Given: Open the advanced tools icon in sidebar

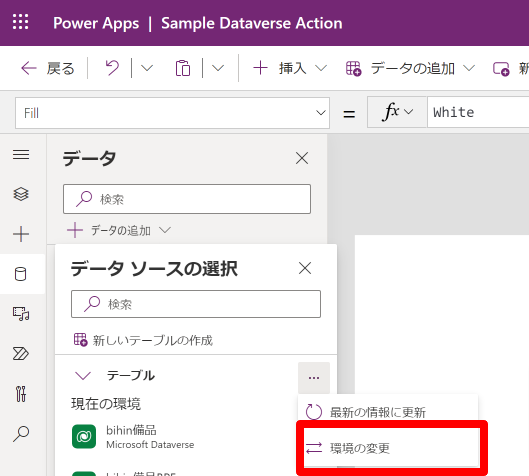Looking at the screenshot, I should tap(21, 394).
